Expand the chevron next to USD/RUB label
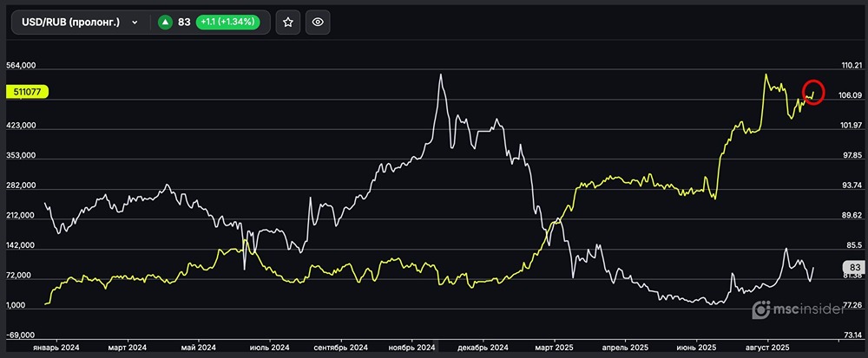The image size is (868, 358). 135,23
